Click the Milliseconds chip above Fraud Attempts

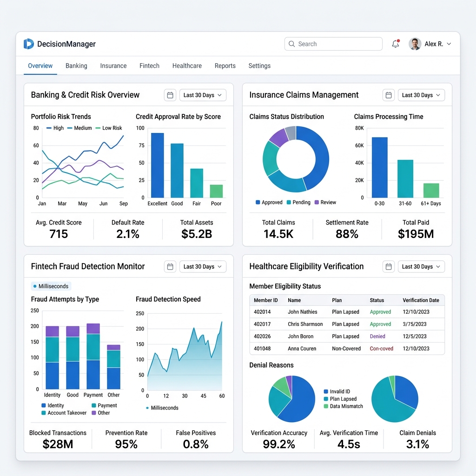[x=51, y=286]
